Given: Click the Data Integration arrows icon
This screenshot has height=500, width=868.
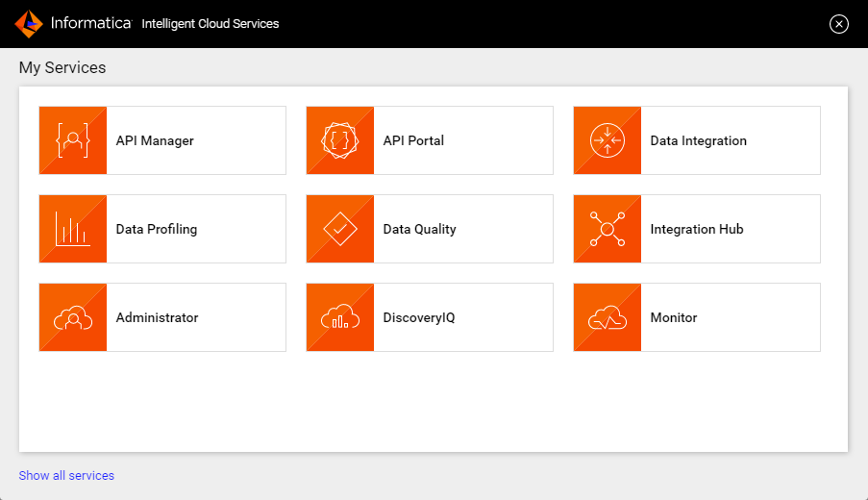Looking at the screenshot, I should 608,140.
